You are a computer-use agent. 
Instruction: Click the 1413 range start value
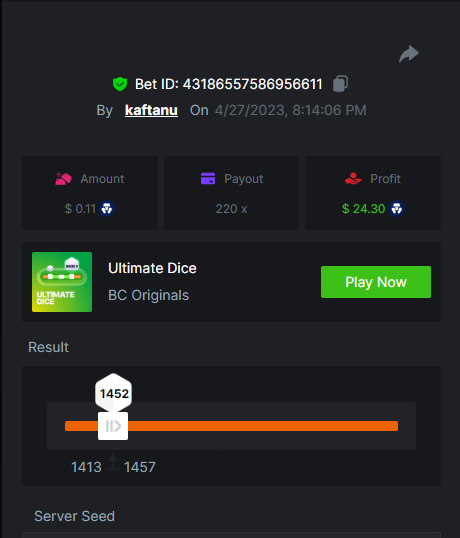pyautogui.click(x=86, y=467)
